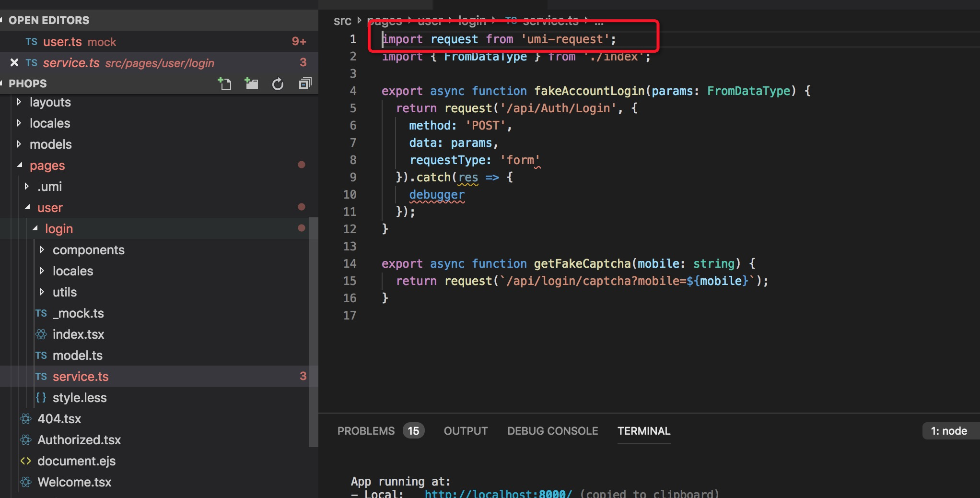Click the 'umi-request' string on line 1

(565, 39)
